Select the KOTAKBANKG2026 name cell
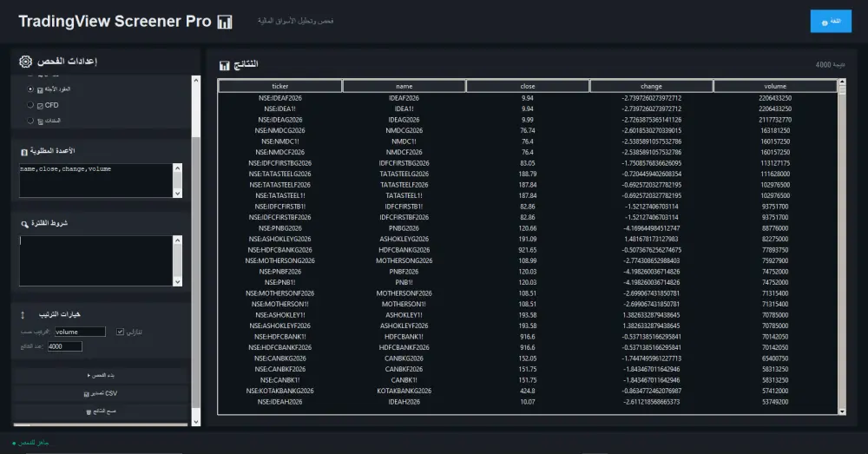The image size is (868, 454). point(404,391)
